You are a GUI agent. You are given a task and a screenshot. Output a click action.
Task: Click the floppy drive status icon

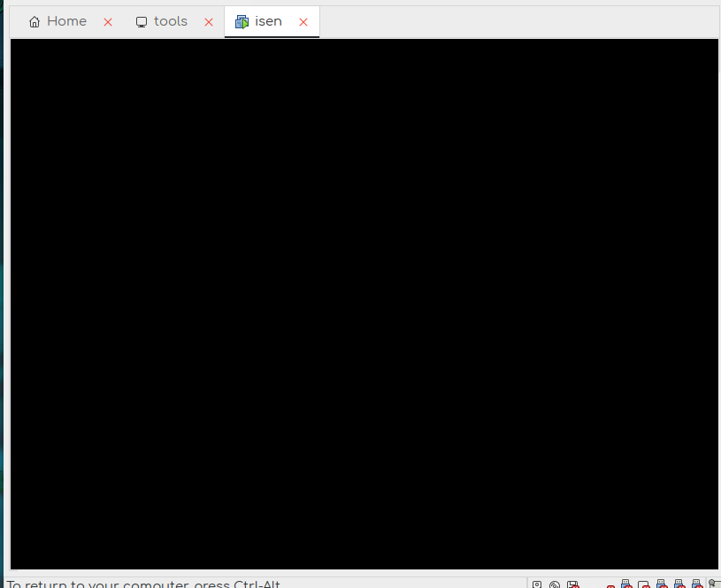click(x=573, y=584)
